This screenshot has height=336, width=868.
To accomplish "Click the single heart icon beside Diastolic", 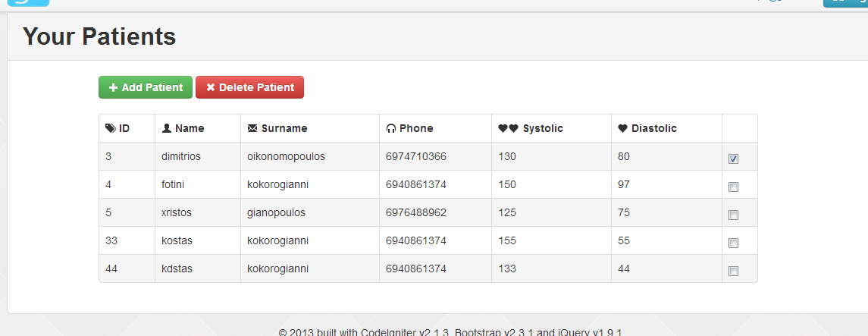I will [x=622, y=129].
